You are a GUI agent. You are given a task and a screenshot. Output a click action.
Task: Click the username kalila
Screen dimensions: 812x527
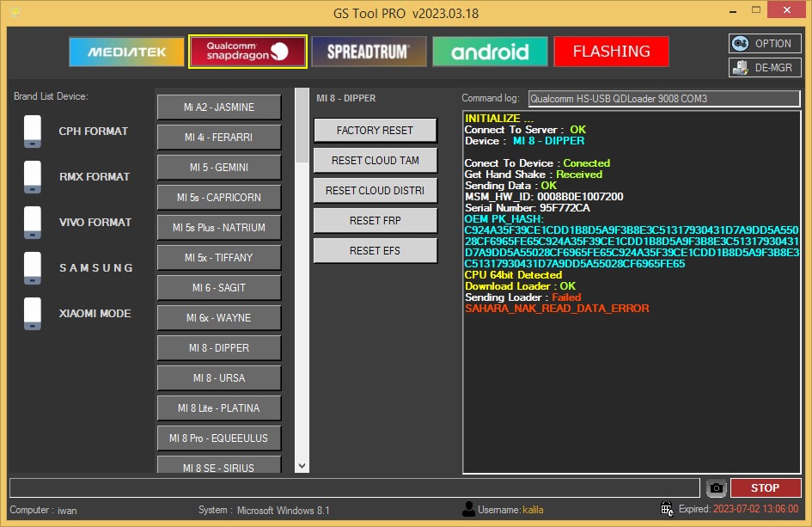pyautogui.click(x=533, y=510)
